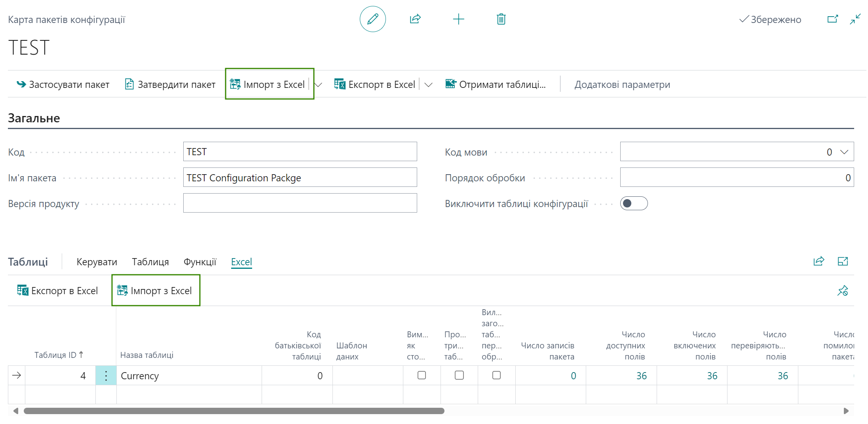Click the plus icon to create new
Viewport: 868px width, 424px height.
pos(458,19)
